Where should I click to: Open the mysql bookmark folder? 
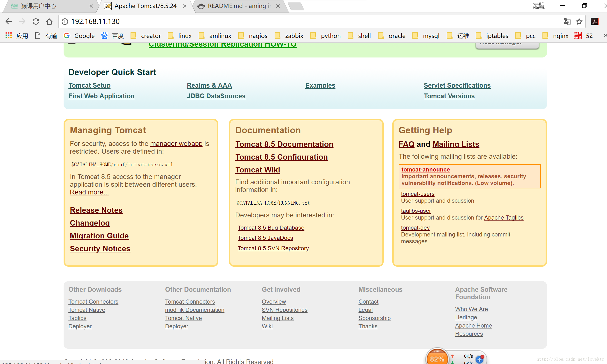point(426,36)
